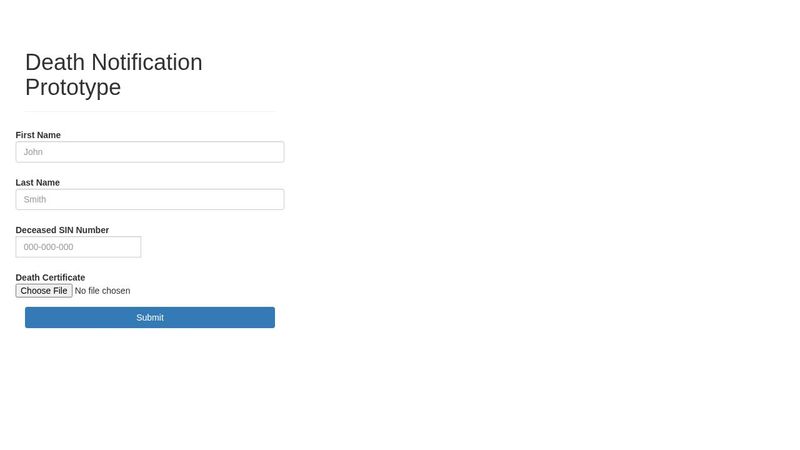The width and height of the screenshot is (800, 450).
Task: Click the word "Death" in the page title
Action: click(x=56, y=62)
